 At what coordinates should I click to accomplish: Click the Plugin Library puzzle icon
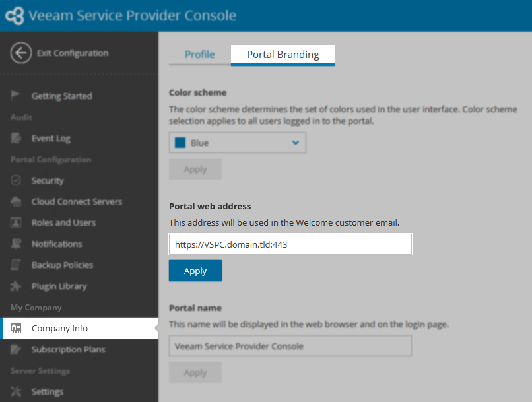coord(16,286)
